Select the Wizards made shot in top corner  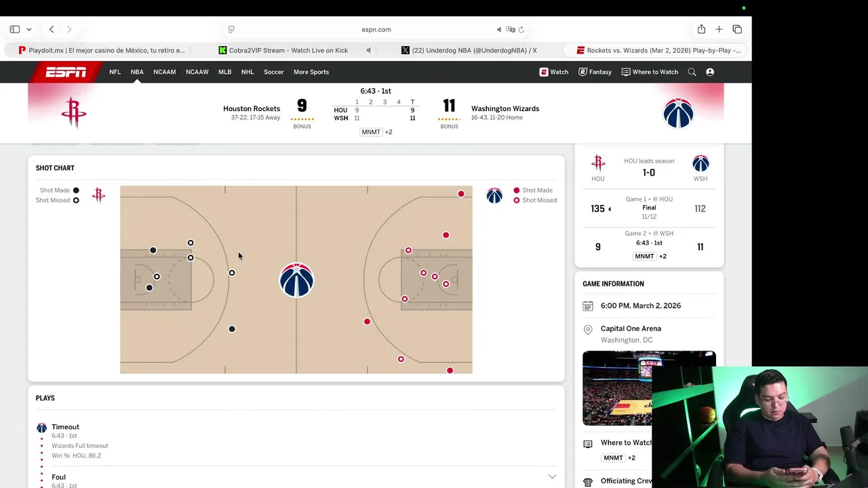[461, 194]
